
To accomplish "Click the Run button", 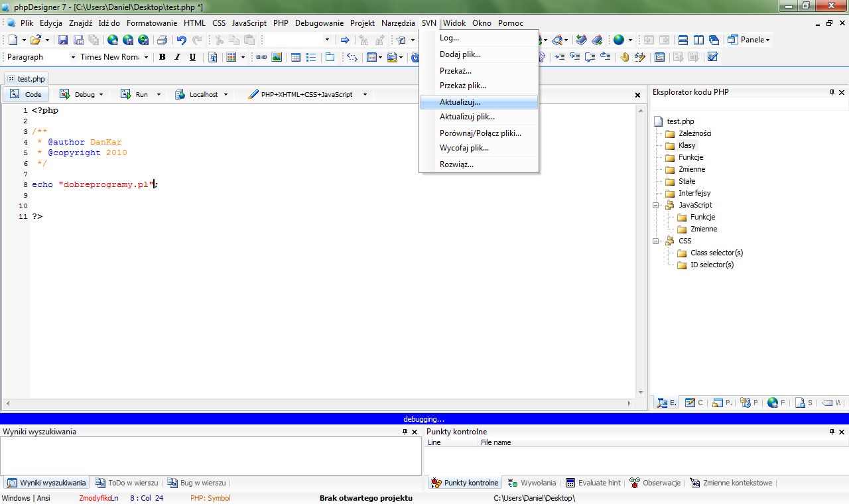I will point(135,95).
